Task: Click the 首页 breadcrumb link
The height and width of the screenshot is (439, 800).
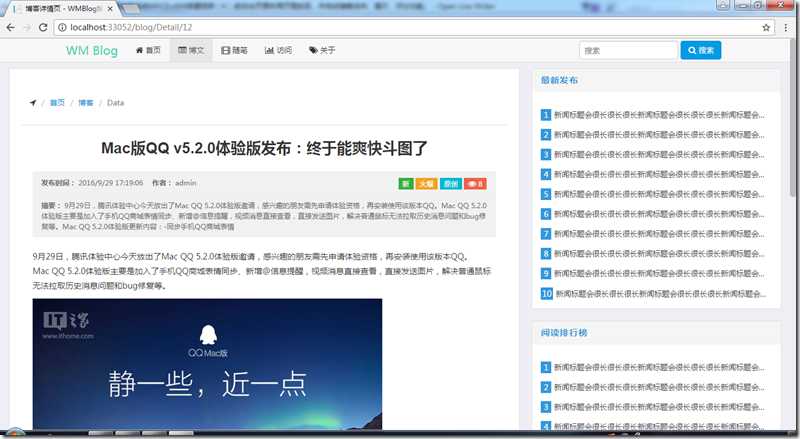Action: 57,103
